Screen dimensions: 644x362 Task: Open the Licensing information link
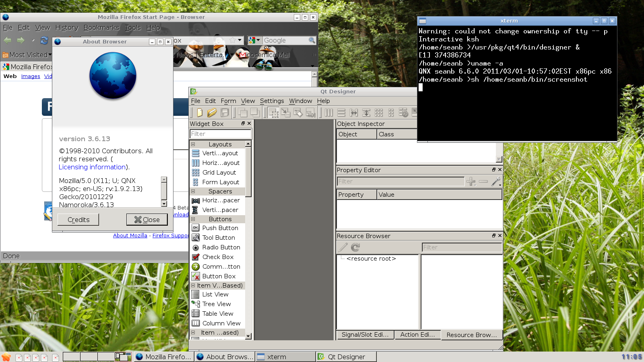click(x=92, y=167)
